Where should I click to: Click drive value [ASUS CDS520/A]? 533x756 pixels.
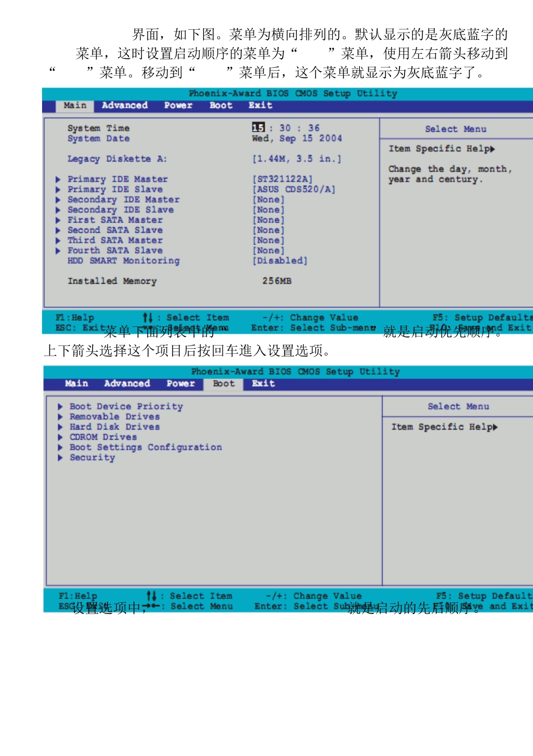click(294, 190)
